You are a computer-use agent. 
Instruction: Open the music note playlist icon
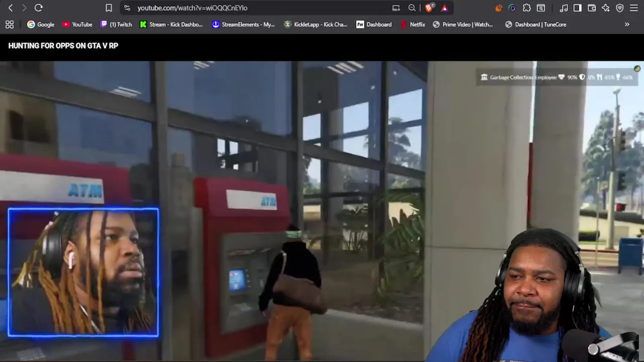[563, 8]
